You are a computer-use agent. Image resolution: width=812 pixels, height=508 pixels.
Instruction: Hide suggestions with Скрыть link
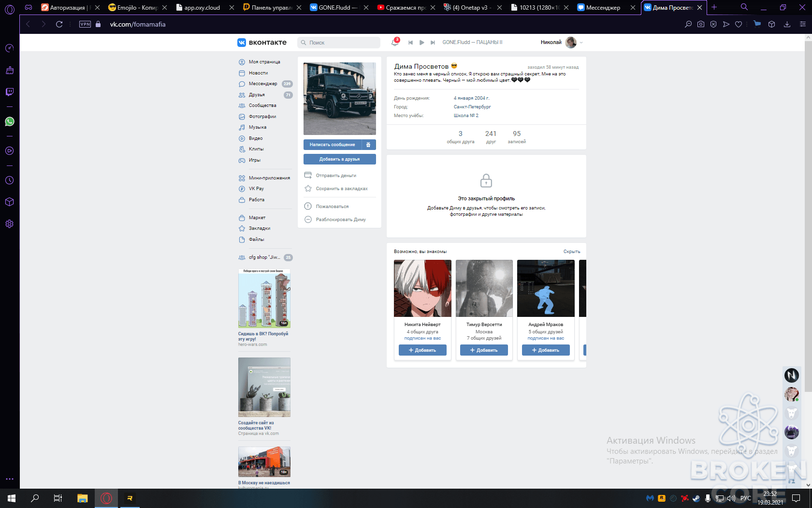click(x=572, y=252)
